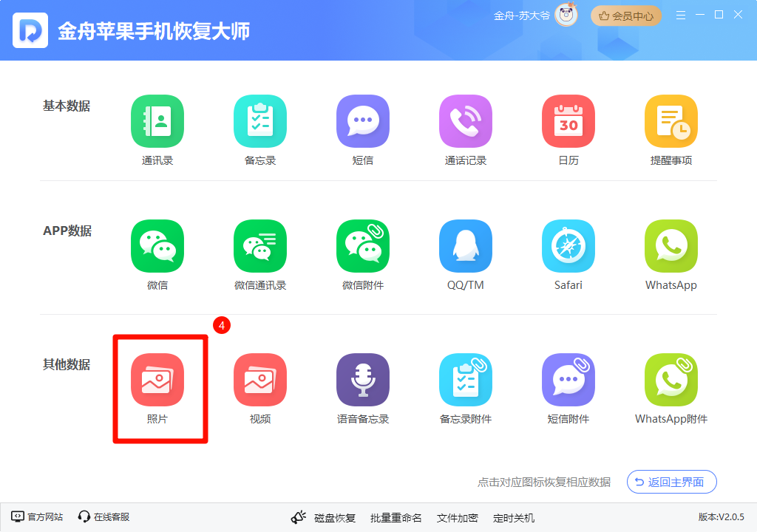Image resolution: width=757 pixels, height=532 pixels.
Task: Click the megaphone icon in footer
Action: tap(299, 517)
